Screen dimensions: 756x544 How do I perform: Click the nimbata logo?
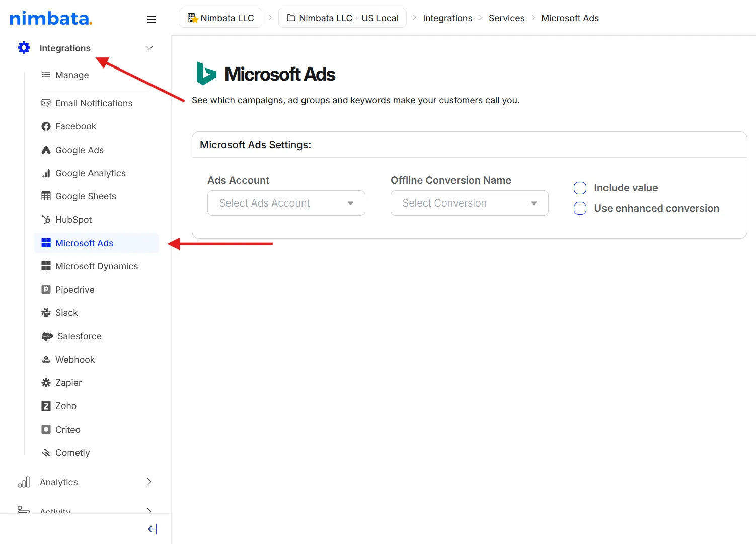point(51,19)
